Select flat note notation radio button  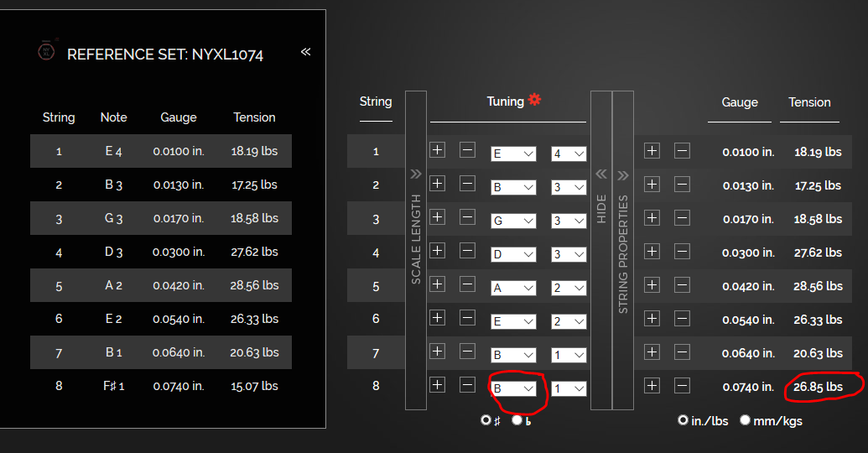517,420
